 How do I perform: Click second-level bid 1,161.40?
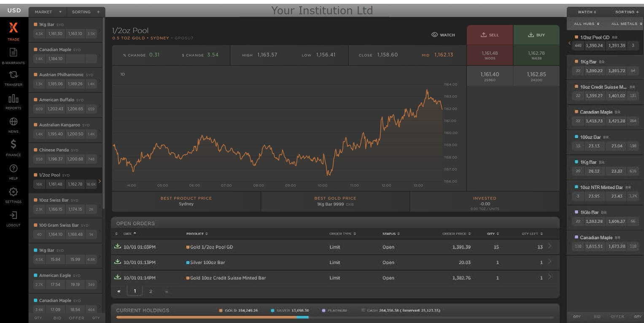pyautogui.click(x=490, y=76)
